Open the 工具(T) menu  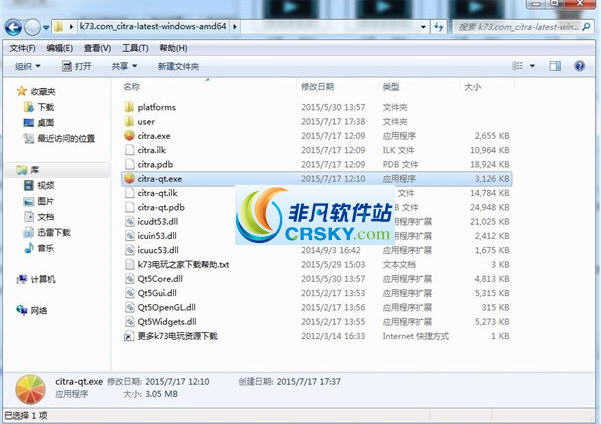point(135,48)
